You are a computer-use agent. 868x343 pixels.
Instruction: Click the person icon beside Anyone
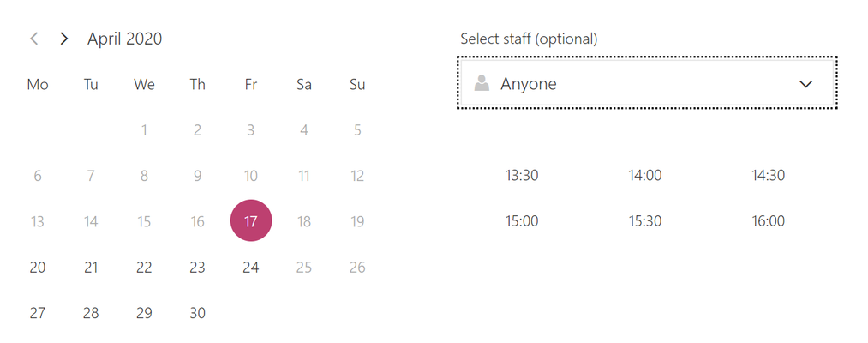pos(482,84)
